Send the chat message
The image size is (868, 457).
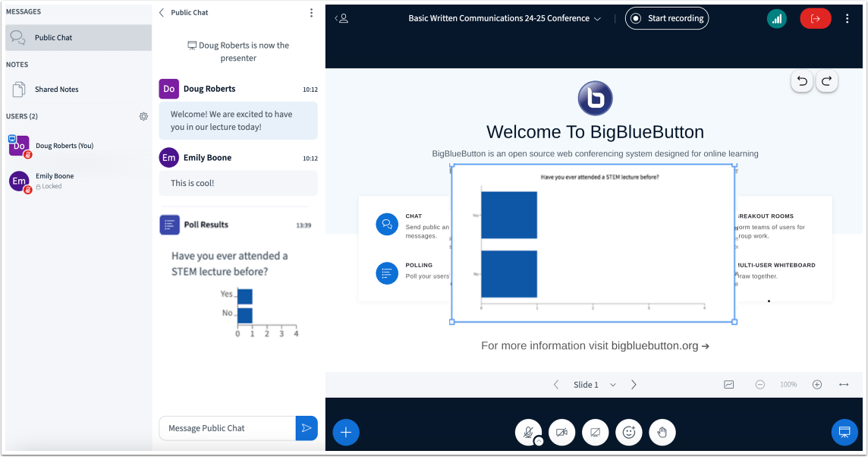pos(307,428)
